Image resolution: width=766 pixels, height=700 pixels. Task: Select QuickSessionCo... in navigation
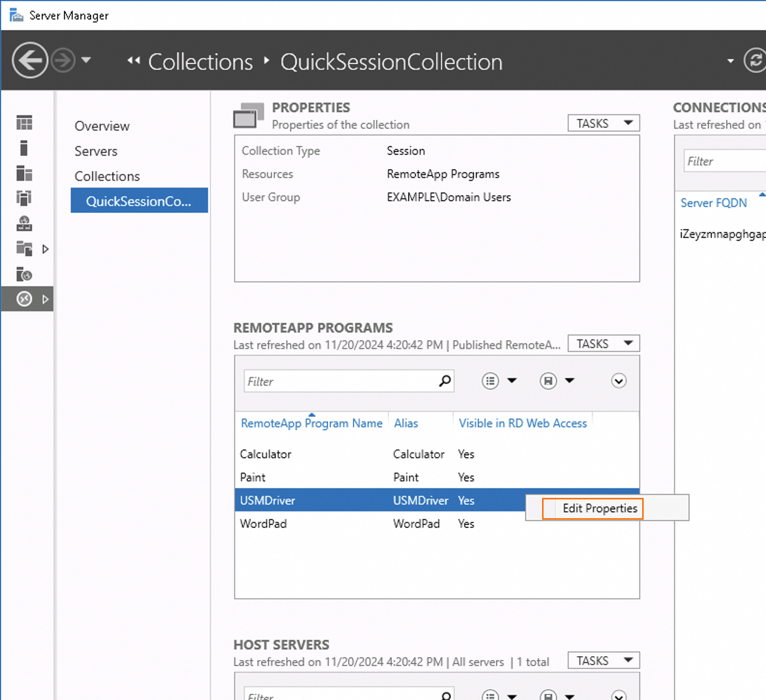coord(139,200)
